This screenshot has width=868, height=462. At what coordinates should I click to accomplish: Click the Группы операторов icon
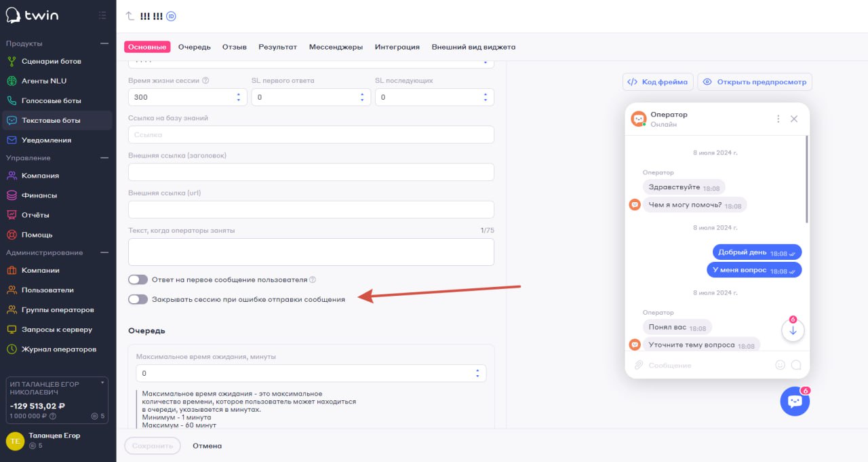[x=12, y=309]
